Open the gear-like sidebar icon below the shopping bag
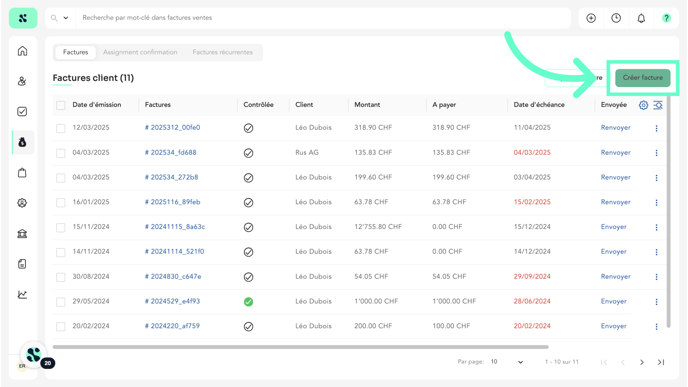This screenshot has width=688, height=387. [22, 203]
